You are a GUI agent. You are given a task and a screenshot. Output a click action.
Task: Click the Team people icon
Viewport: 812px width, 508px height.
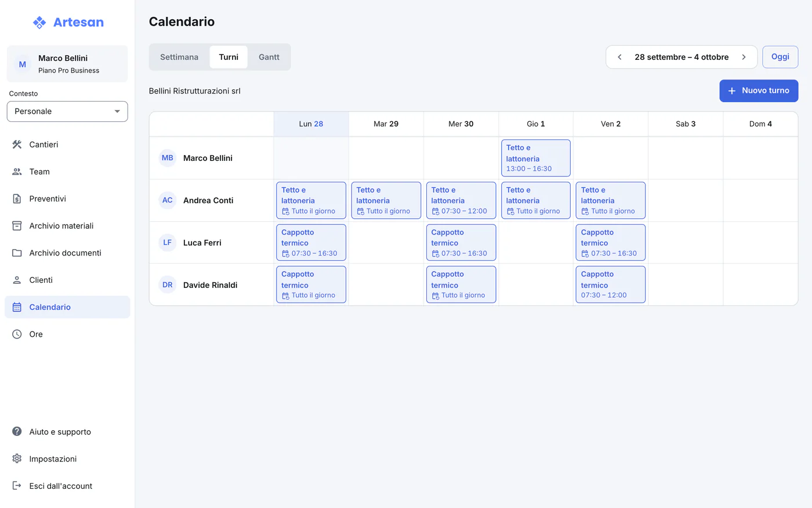(17, 172)
